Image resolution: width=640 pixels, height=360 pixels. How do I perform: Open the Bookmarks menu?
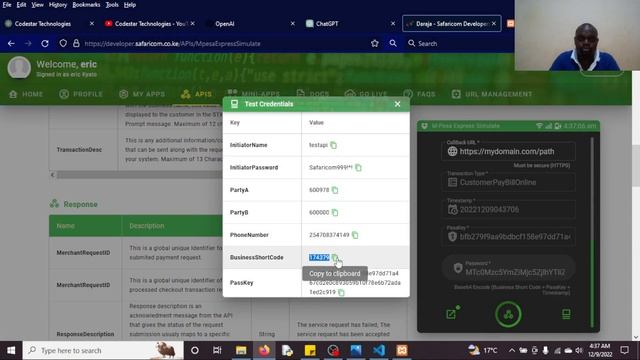[x=86, y=5]
